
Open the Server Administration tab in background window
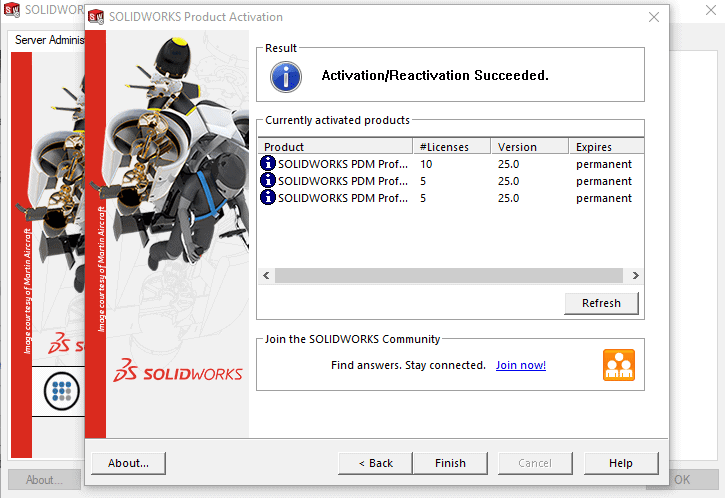pos(48,40)
